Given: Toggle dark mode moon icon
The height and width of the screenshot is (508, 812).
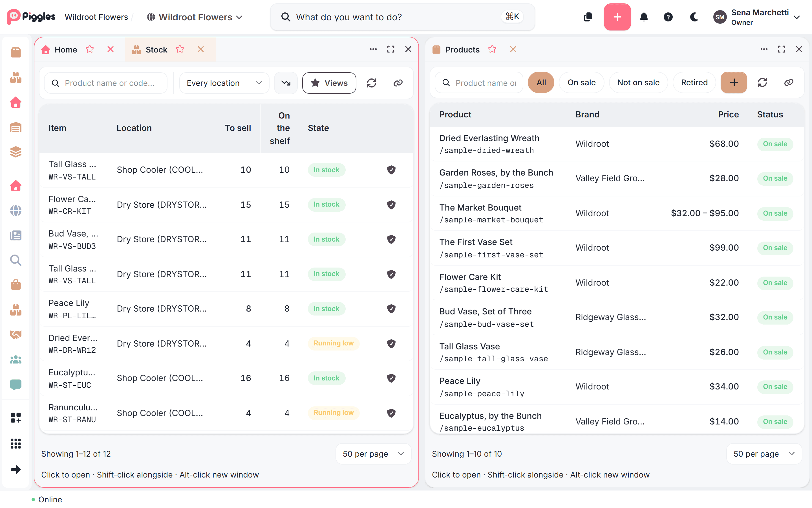Looking at the screenshot, I should click(694, 17).
